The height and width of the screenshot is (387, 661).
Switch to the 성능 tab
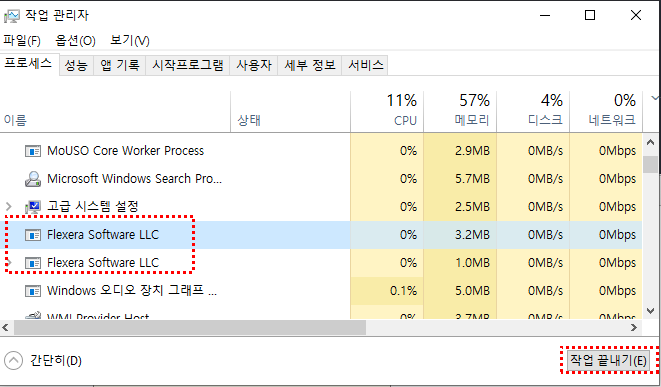(x=76, y=65)
